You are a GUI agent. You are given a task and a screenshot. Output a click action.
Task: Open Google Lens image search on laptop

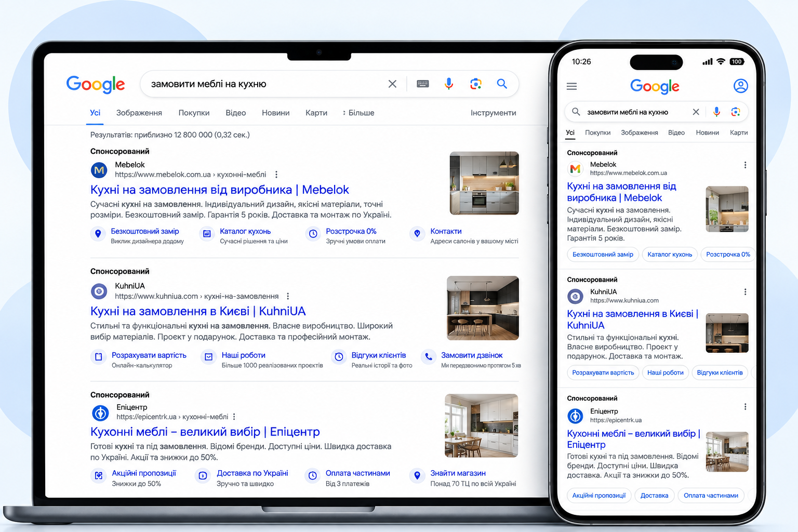click(476, 84)
